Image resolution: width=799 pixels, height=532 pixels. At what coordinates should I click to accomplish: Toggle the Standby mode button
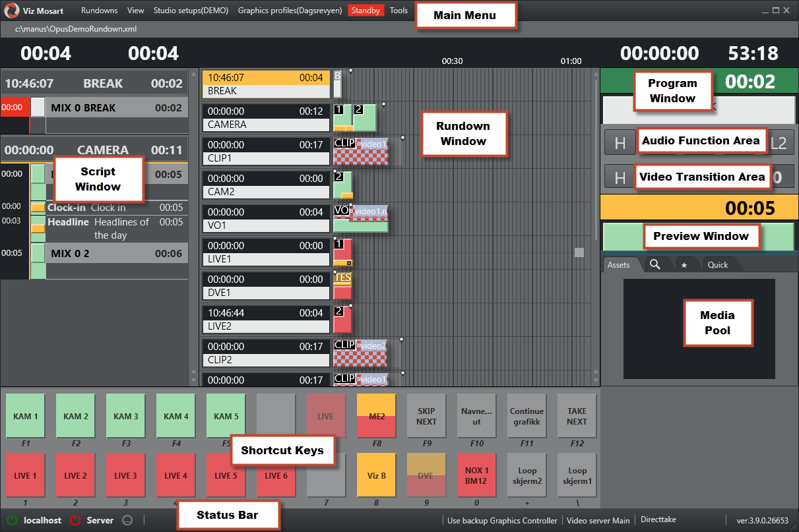[366, 11]
